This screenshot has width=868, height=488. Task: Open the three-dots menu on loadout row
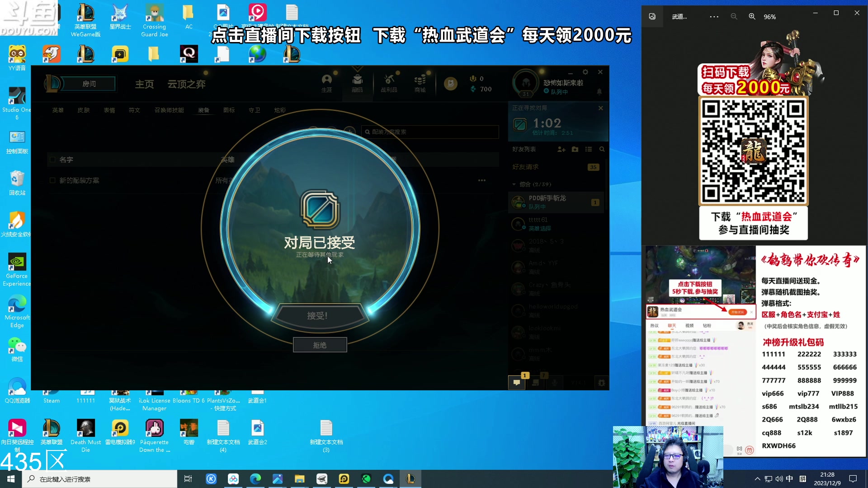[482, 180]
